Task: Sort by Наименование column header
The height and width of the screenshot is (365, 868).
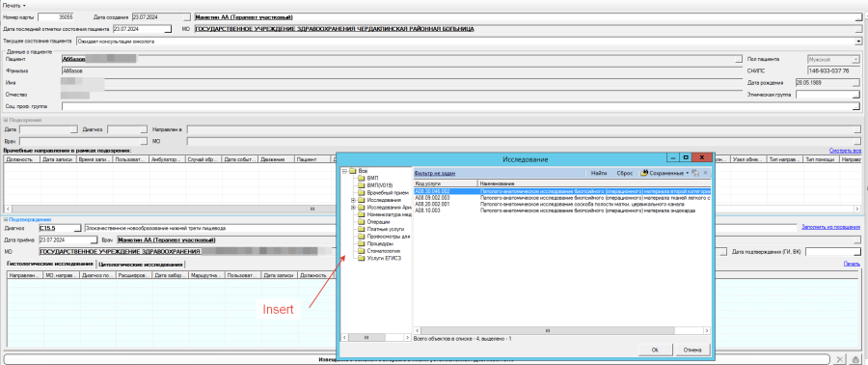Action: [x=594, y=182]
